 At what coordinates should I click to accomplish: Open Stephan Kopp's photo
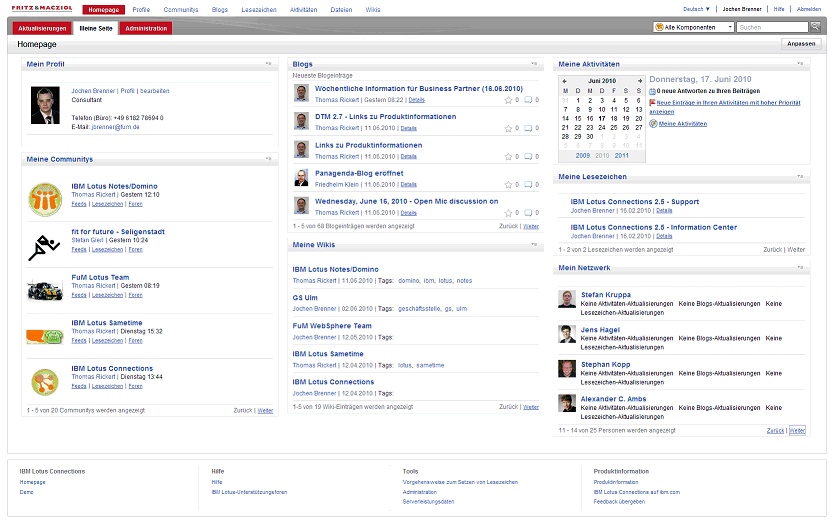click(x=567, y=369)
